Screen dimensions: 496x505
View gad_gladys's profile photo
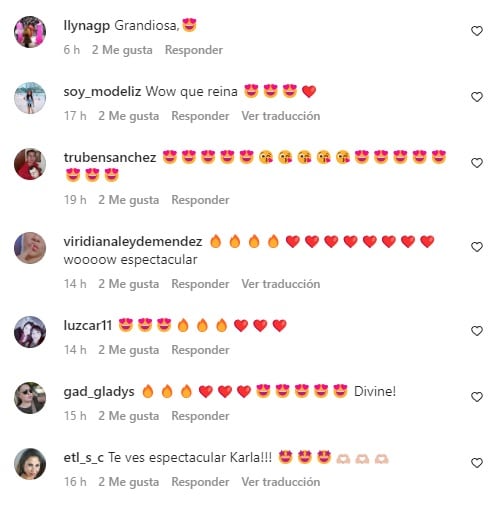30,398
